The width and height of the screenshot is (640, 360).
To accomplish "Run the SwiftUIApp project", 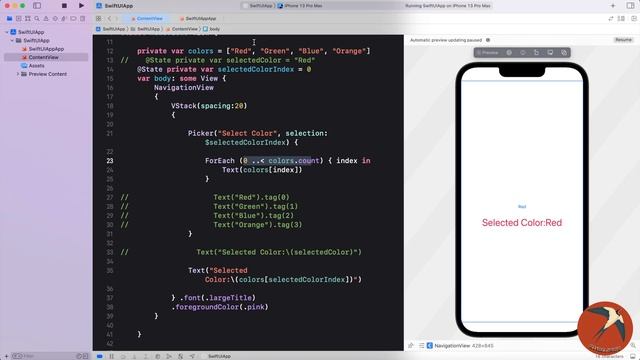I will [x=81, y=6].
